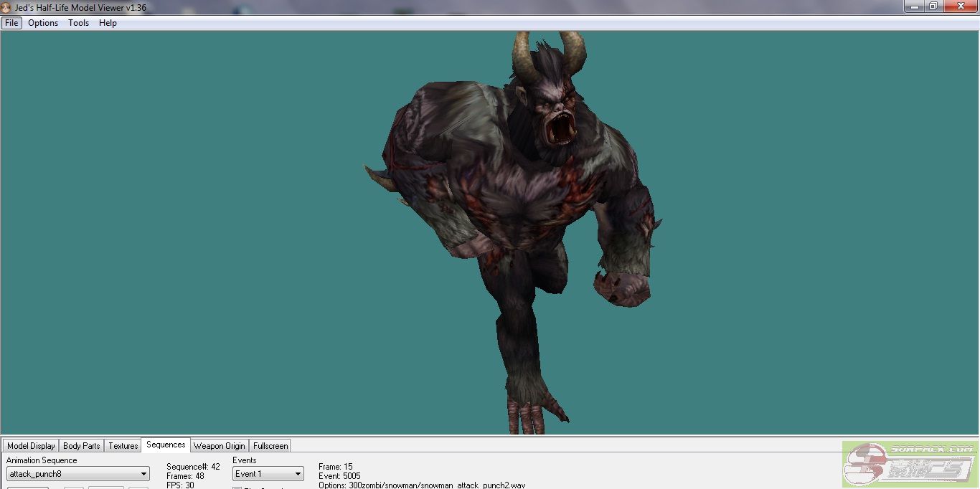Screen dimensions: 980x489
Task: Restore down the model viewer window
Action: 933,6
